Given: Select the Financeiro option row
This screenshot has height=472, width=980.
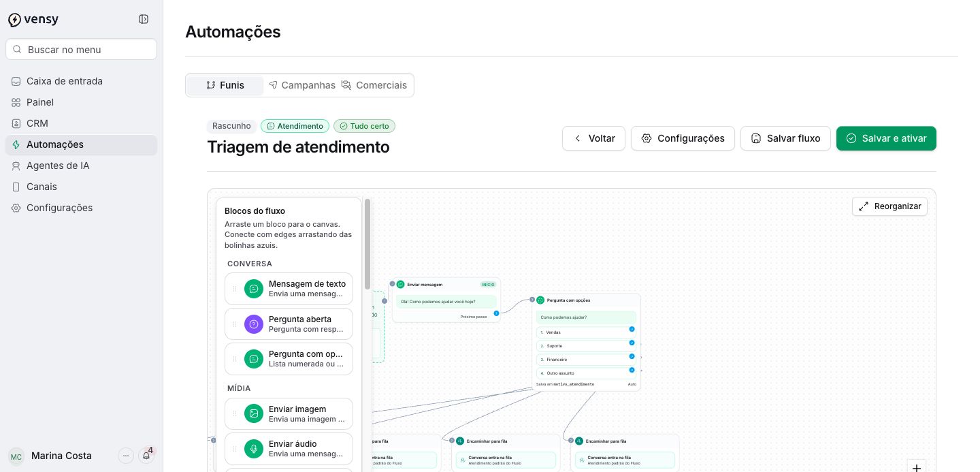Looking at the screenshot, I should pos(586,360).
